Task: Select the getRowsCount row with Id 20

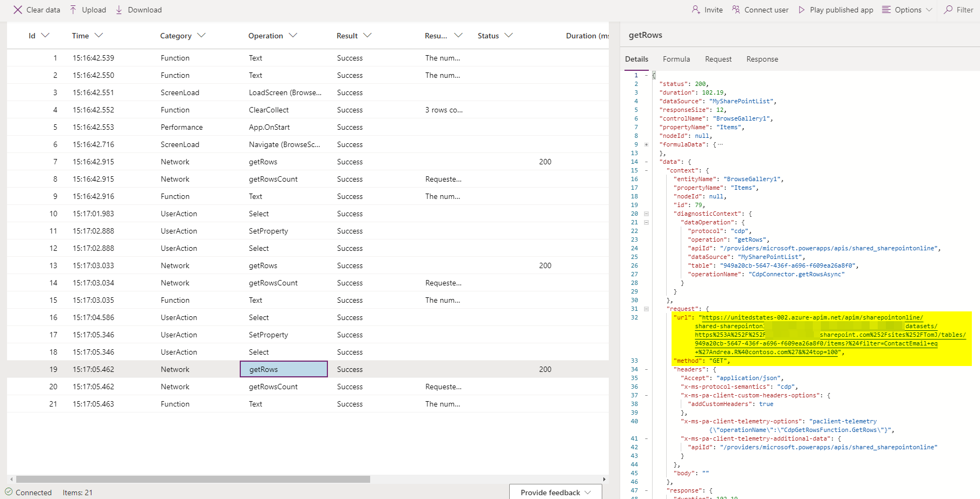Action: point(273,387)
